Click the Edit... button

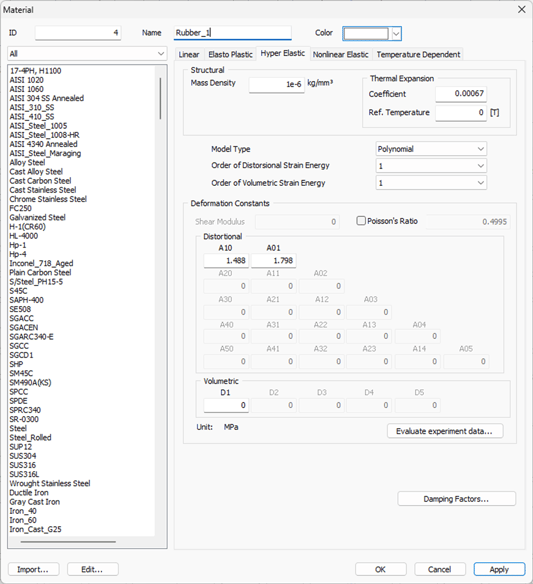click(92, 569)
